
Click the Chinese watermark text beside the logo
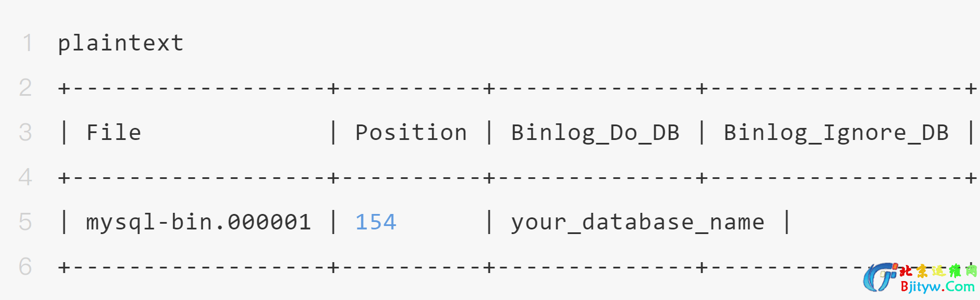pos(938,271)
